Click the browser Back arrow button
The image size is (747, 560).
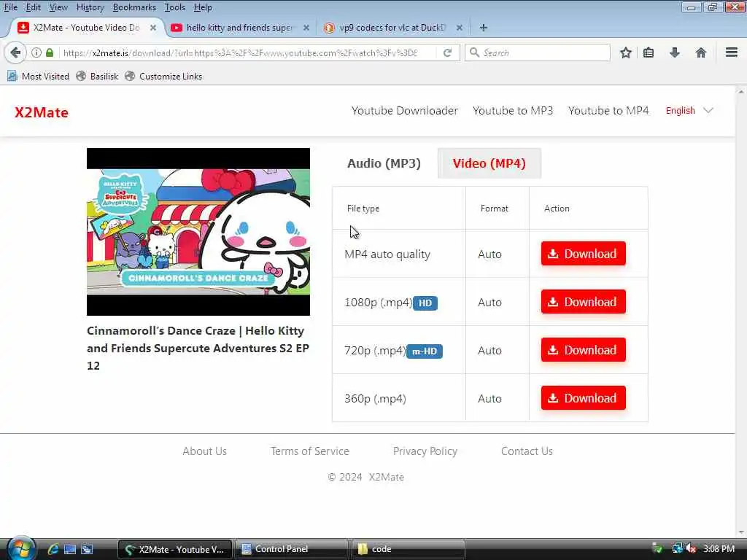(x=15, y=52)
